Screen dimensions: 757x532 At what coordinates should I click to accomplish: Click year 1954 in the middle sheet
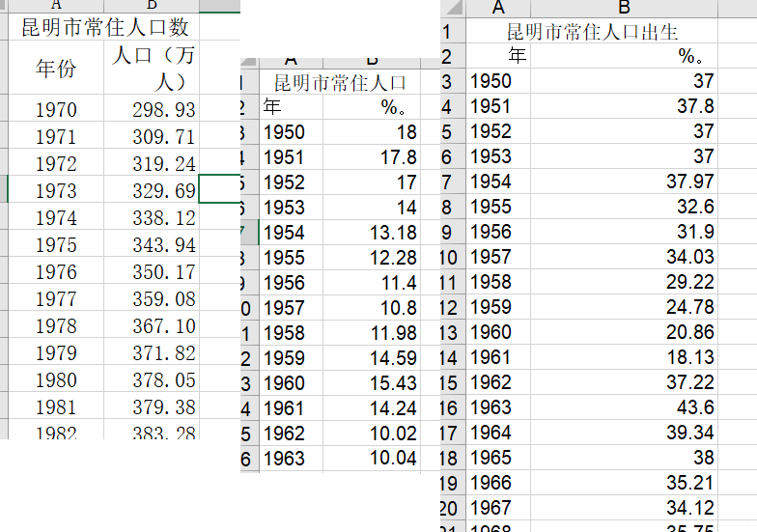pos(292,232)
